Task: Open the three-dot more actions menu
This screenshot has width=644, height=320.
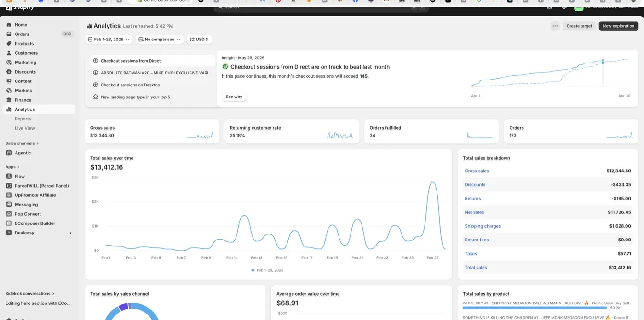Action: 555,26
